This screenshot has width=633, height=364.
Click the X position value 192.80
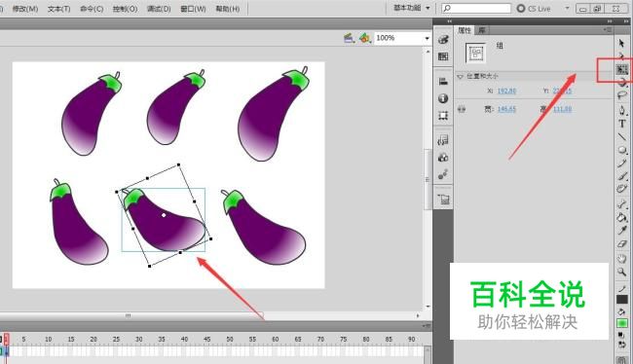[x=506, y=91]
